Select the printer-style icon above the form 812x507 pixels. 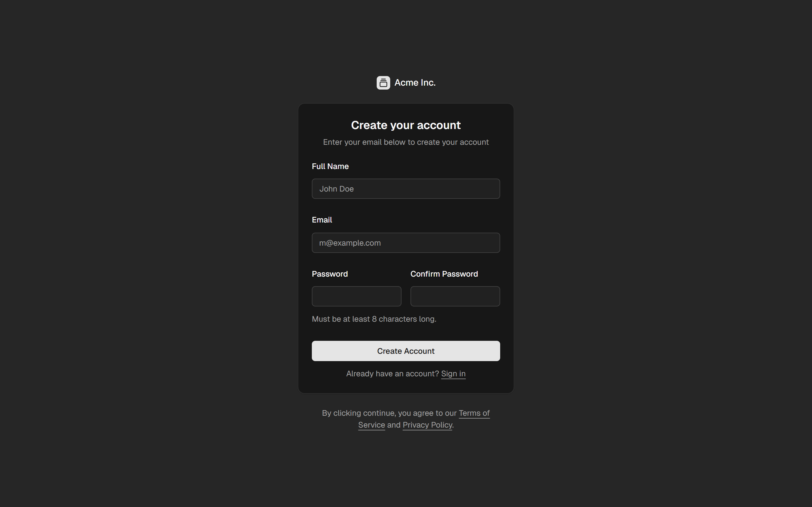point(383,83)
